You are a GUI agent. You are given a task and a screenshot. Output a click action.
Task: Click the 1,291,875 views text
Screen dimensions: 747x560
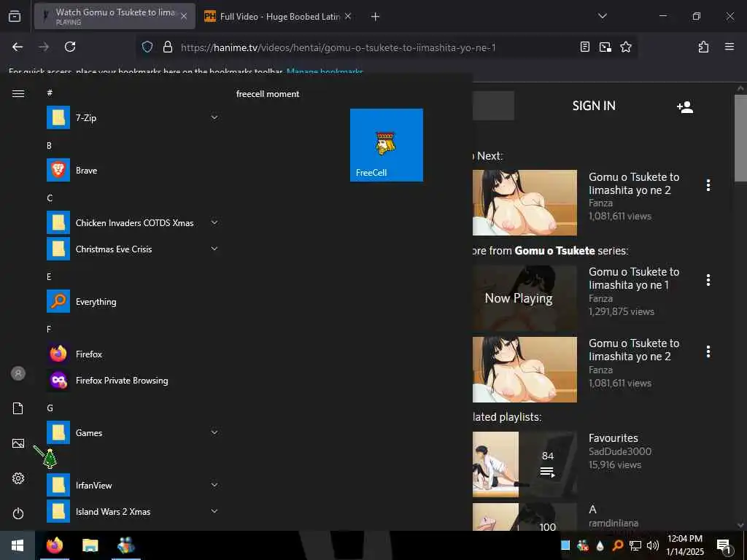[x=622, y=311]
